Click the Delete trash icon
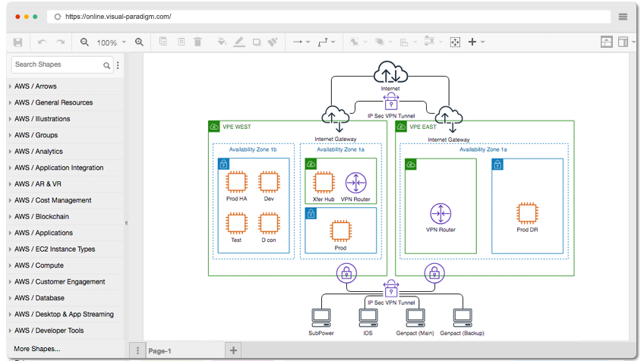 point(197,42)
